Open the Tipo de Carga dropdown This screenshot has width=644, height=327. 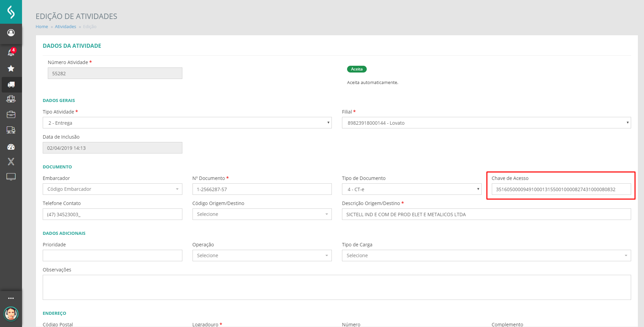click(486, 256)
